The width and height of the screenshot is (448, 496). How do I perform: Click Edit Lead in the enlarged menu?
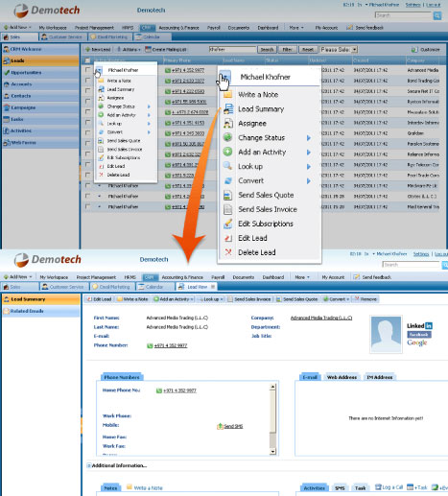252,238
